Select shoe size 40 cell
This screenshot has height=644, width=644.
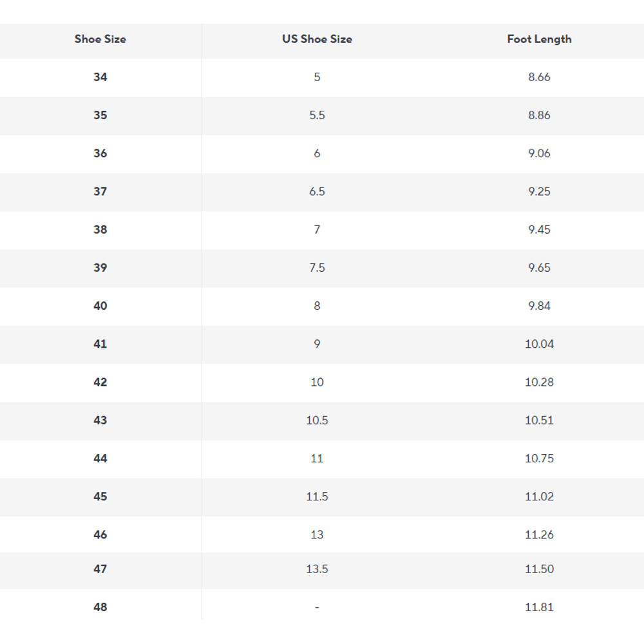coord(100,306)
